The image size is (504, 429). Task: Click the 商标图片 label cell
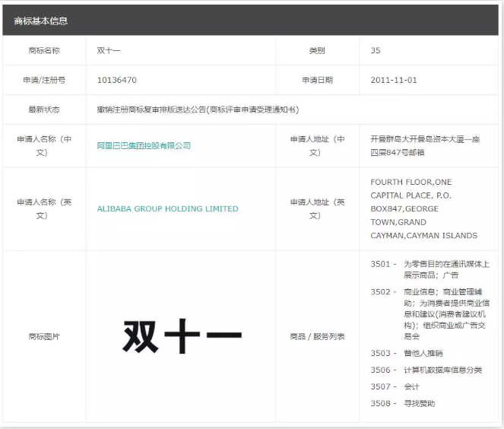44,336
